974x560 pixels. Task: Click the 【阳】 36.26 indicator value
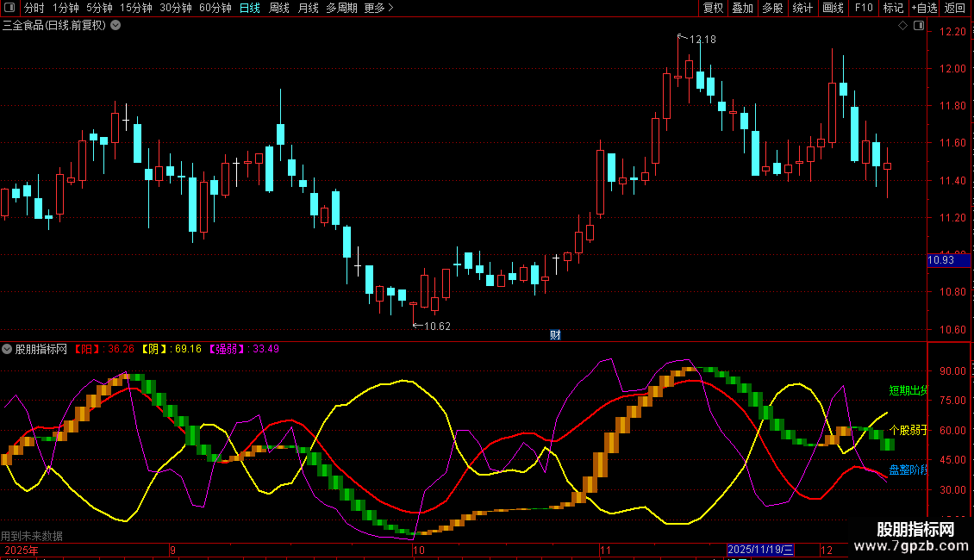tap(103, 349)
